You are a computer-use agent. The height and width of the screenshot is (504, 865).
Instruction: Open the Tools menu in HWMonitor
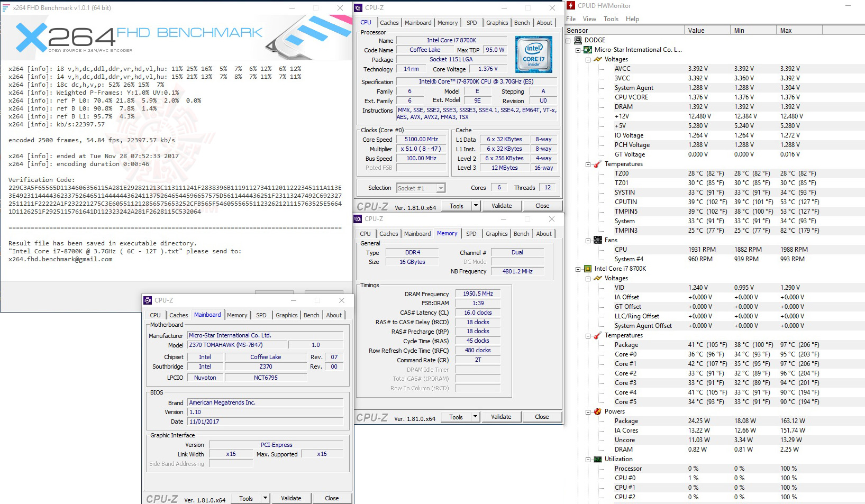[x=611, y=19]
